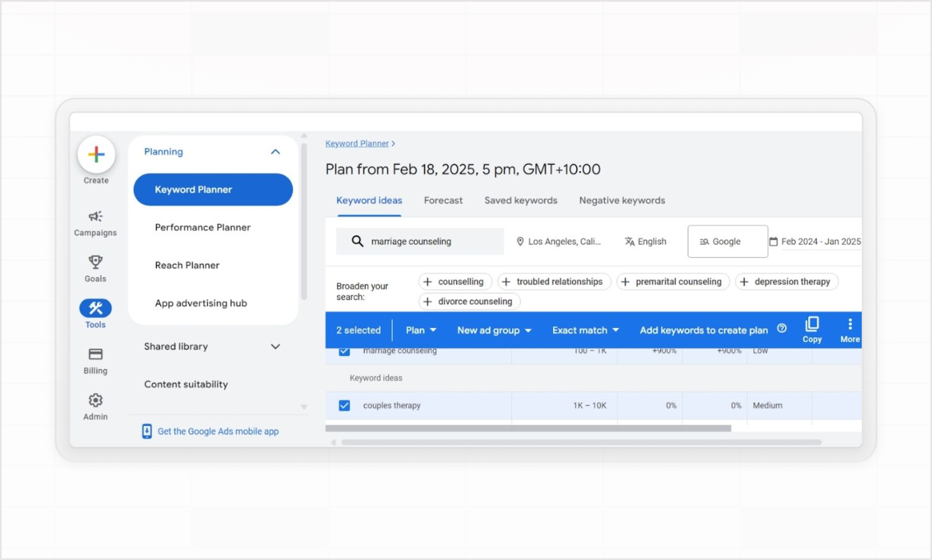Click the help icon beside Add keywords
This screenshot has width=932, height=560.
(x=782, y=329)
